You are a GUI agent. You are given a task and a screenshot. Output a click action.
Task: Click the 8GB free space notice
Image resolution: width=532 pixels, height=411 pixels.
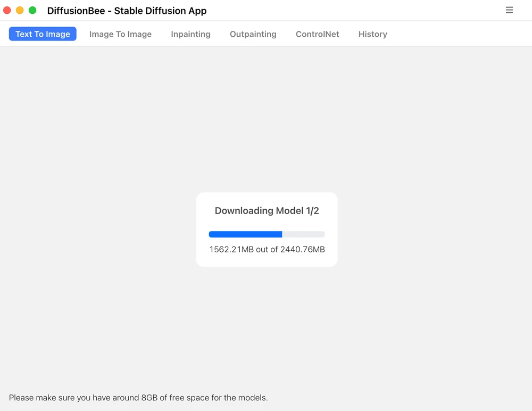coord(138,398)
